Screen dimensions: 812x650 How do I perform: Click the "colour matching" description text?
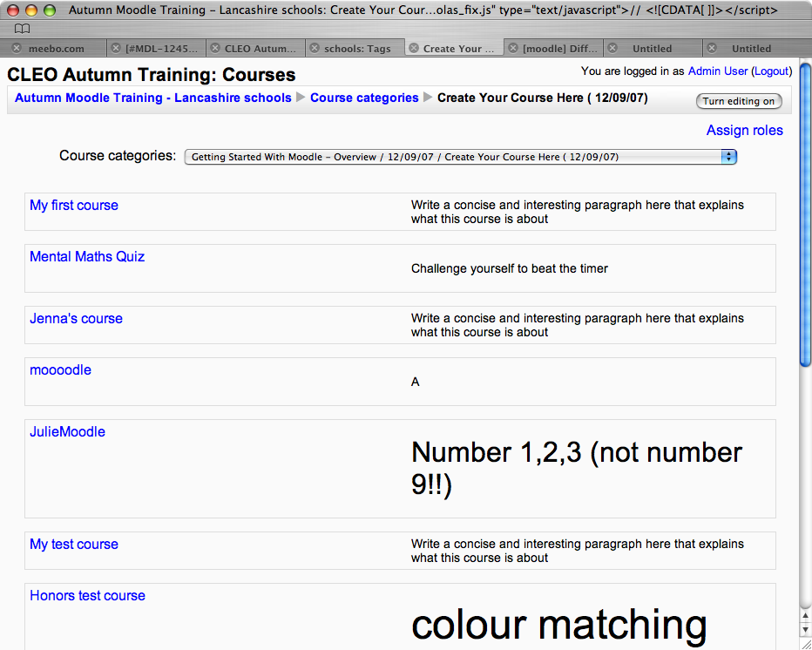pos(559,625)
